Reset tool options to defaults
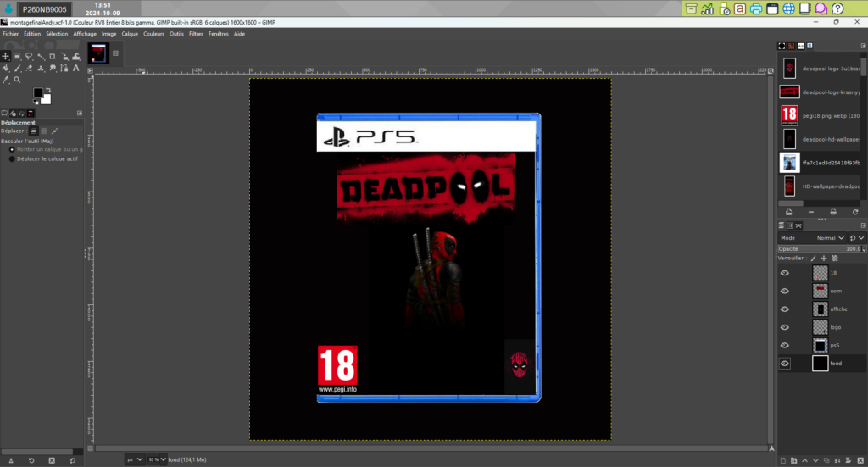The width and height of the screenshot is (868, 467). (71, 459)
